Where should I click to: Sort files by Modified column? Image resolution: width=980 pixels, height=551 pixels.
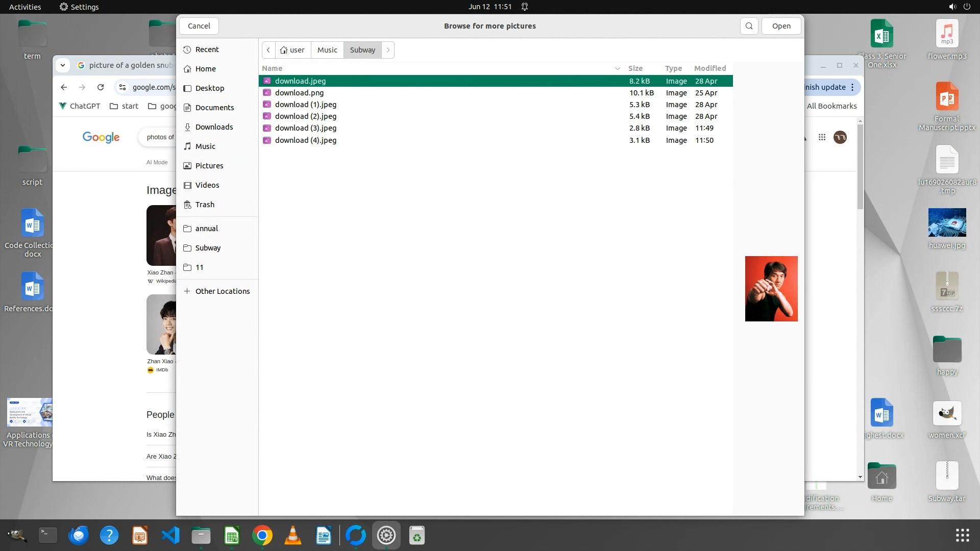pyautogui.click(x=709, y=68)
